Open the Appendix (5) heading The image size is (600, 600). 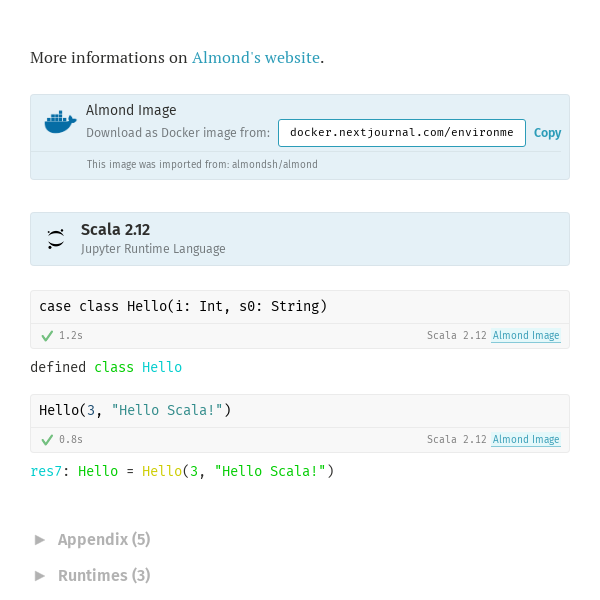[104, 540]
